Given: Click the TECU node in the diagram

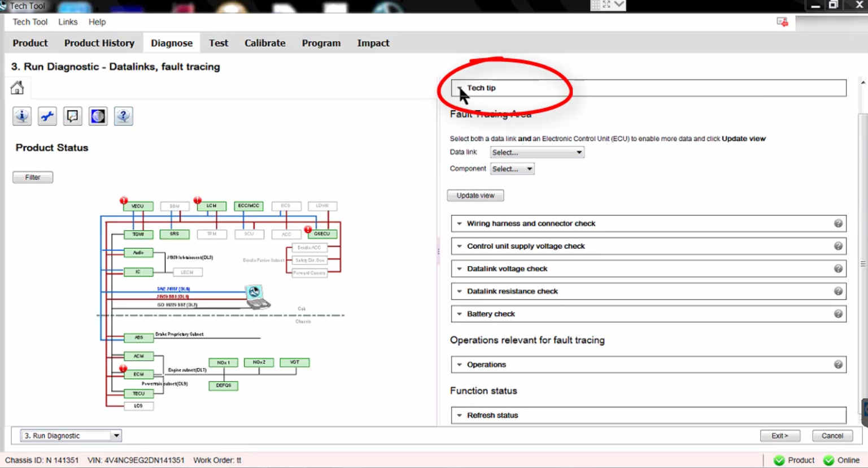Looking at the screenshot, I should 139,393.
